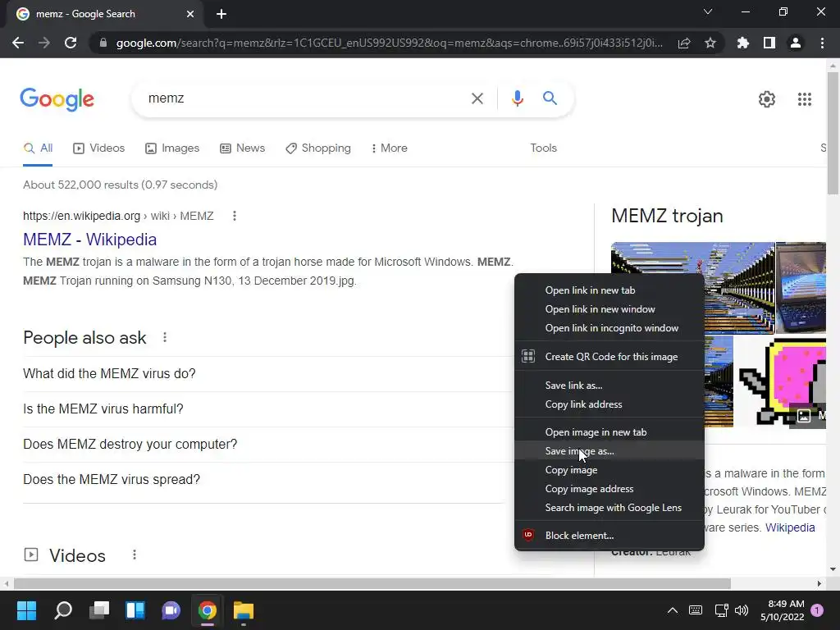Select Create QR Code for this image
The width and height of the screenshot is (840, 630).
(609, 357)
